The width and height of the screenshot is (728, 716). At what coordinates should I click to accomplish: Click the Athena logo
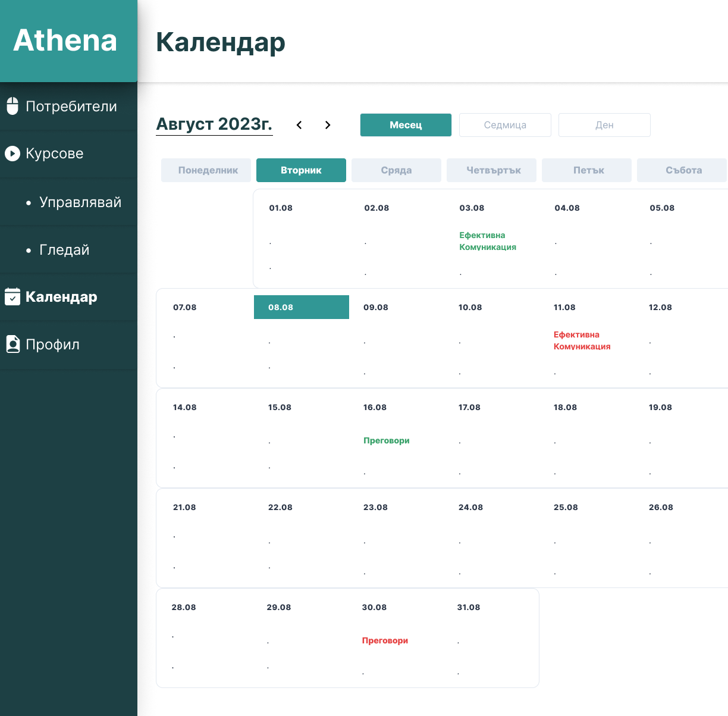(65, 41)
